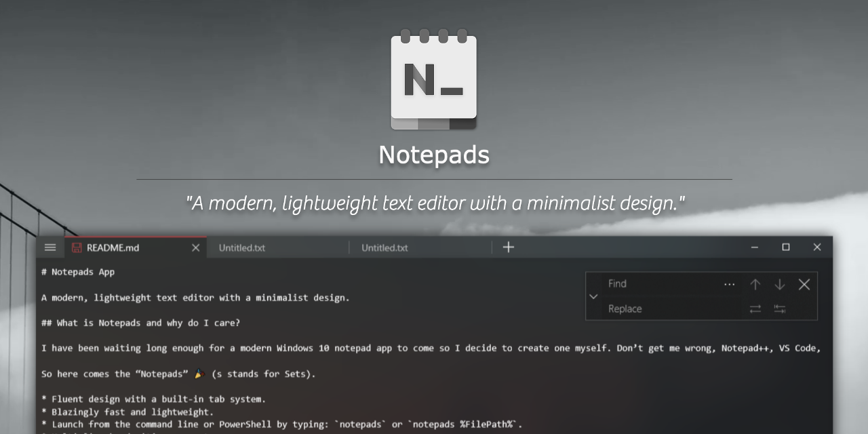868x434 pixels.
Task: Jump to the previous match using up arrow
Action: tap(755, 284)
